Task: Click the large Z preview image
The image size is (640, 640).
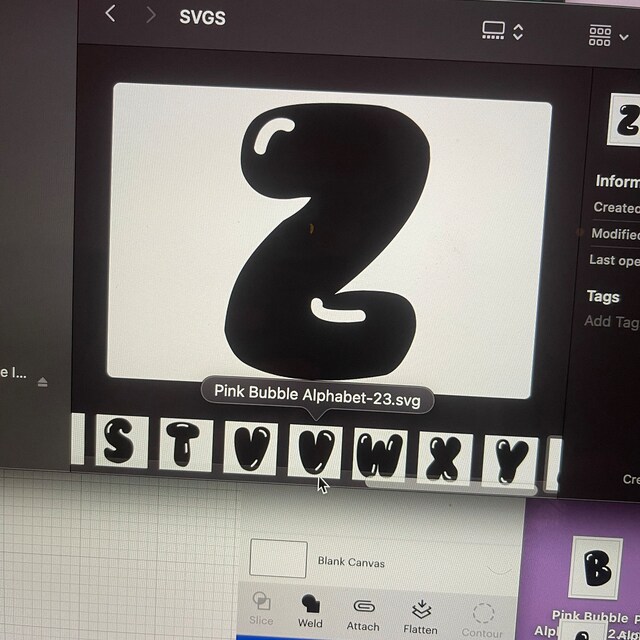Action: [x=329, y=241]
